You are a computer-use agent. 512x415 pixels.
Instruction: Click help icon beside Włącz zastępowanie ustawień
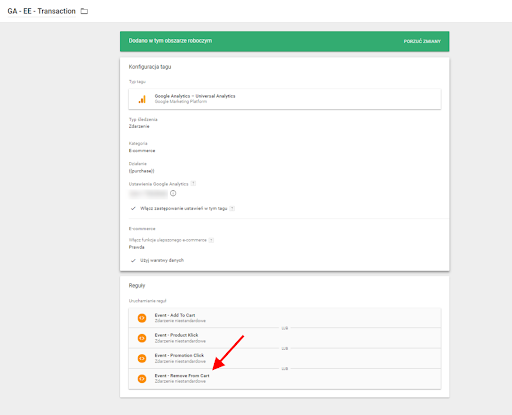(232, 208)
